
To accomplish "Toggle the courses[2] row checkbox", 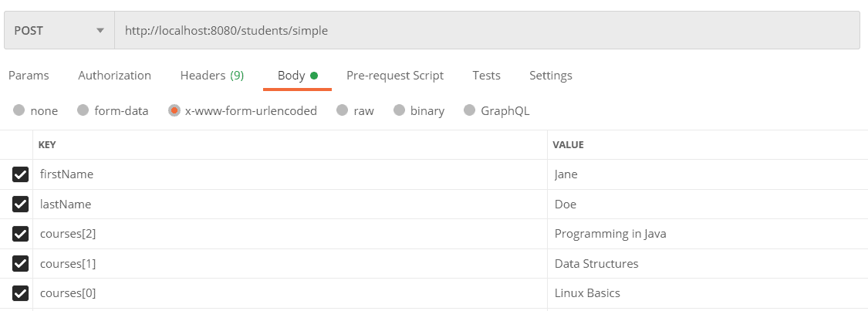I will (21, 234).
